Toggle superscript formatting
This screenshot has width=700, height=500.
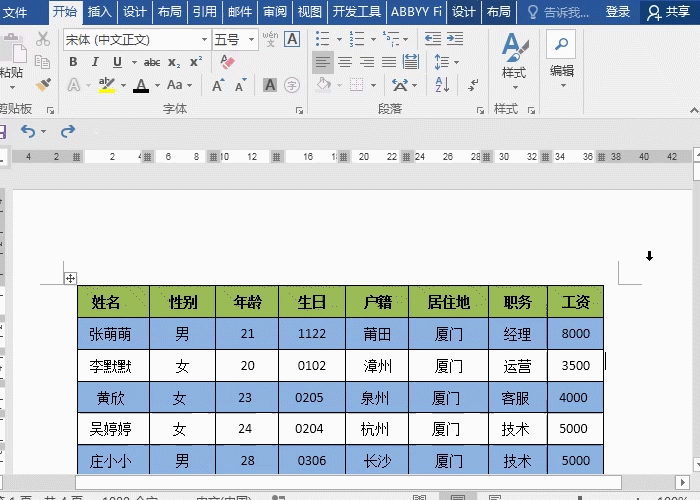[x=196, y=62]
